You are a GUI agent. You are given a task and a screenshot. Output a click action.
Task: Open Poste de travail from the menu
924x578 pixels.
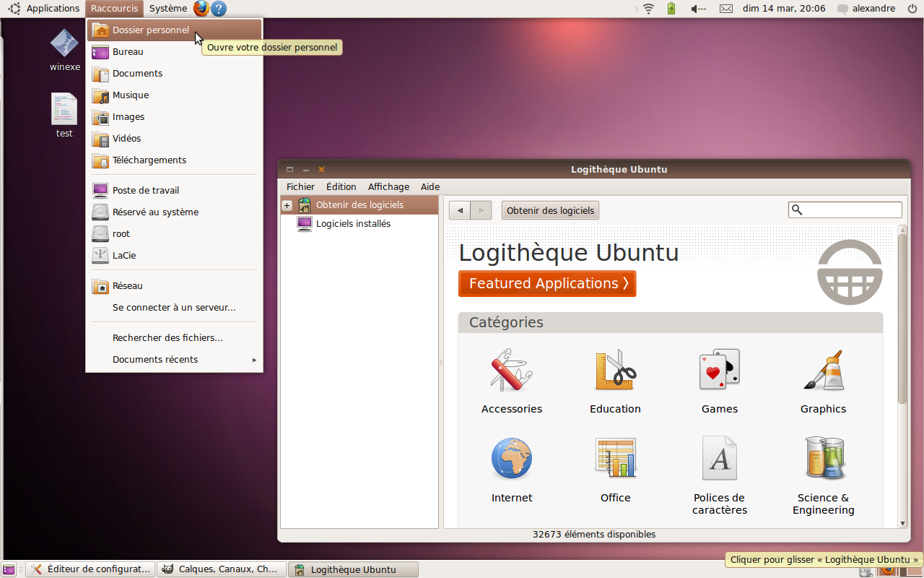tap(174, 191)
